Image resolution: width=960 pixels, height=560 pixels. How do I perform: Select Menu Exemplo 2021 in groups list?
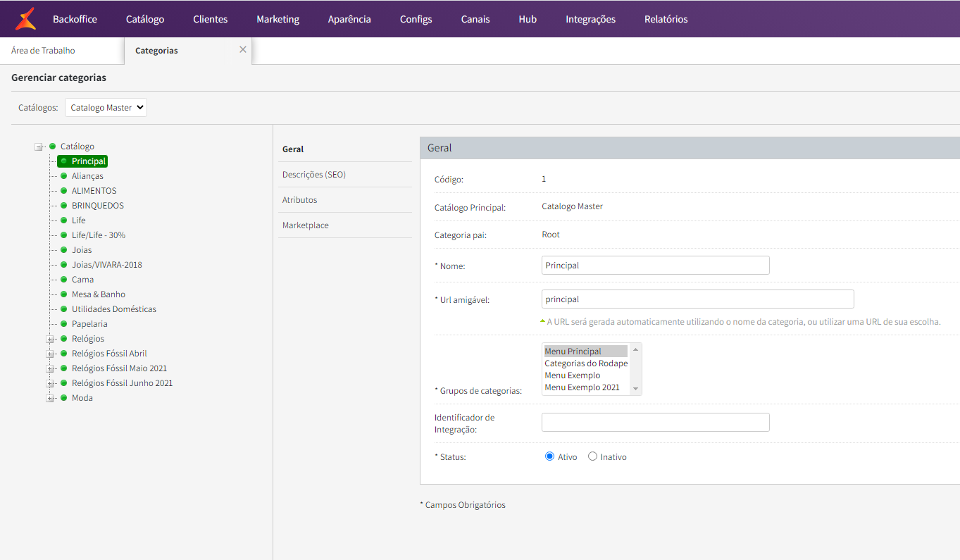586,387
